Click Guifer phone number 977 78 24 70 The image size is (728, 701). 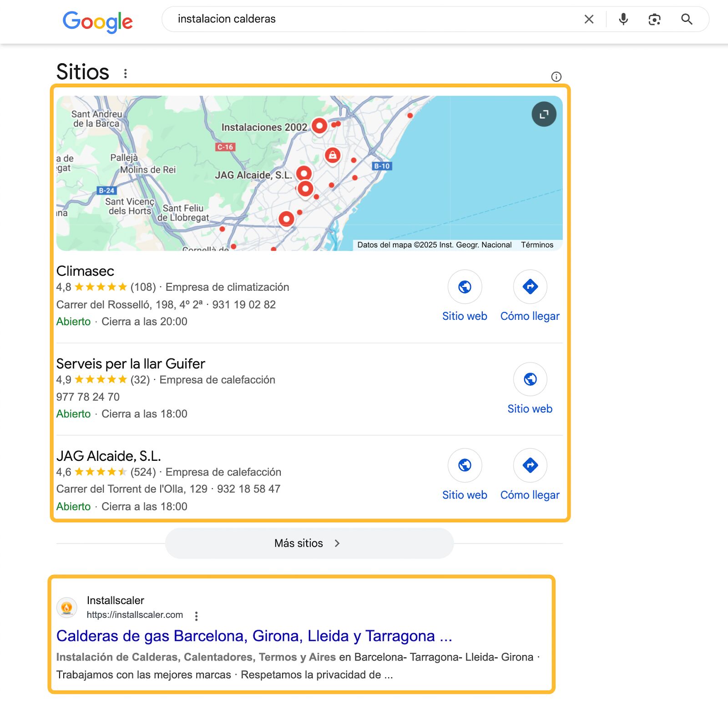pyautogui.click(x=88, y=397)
